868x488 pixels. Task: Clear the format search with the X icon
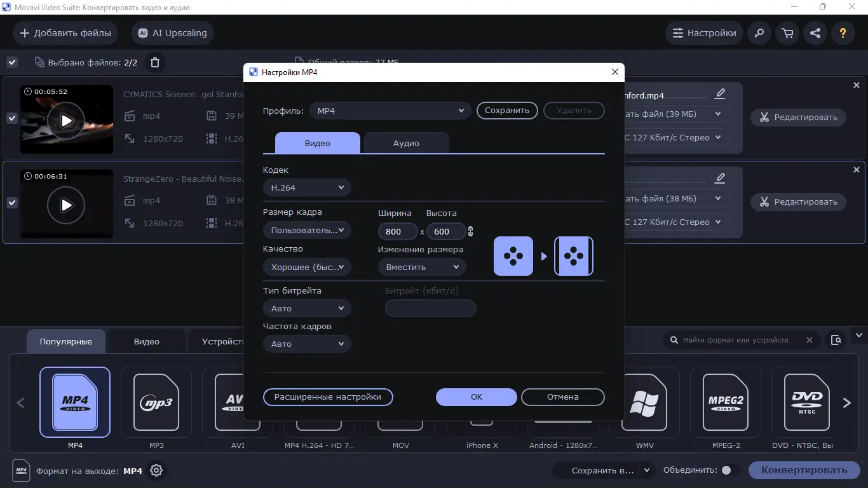click(810, 341)
